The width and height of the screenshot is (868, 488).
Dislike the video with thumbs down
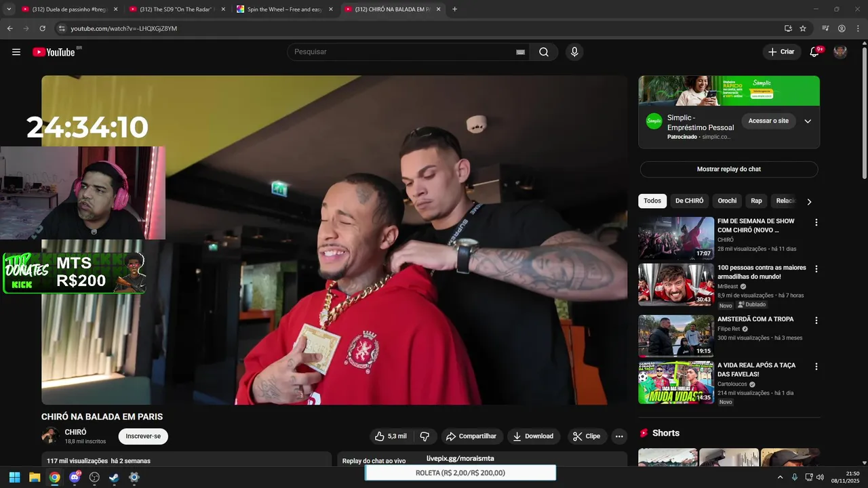pyautogui.click(x=425, y=436)
